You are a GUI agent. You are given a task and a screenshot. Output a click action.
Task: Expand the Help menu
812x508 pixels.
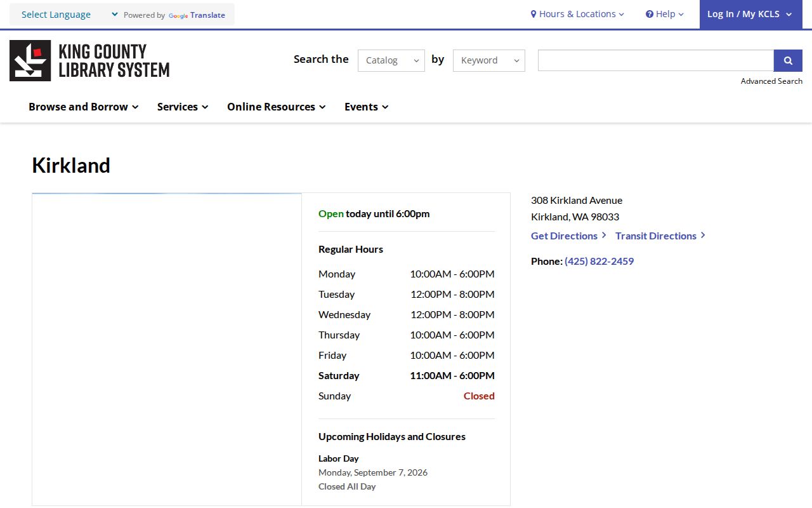[x=665, y=14]
